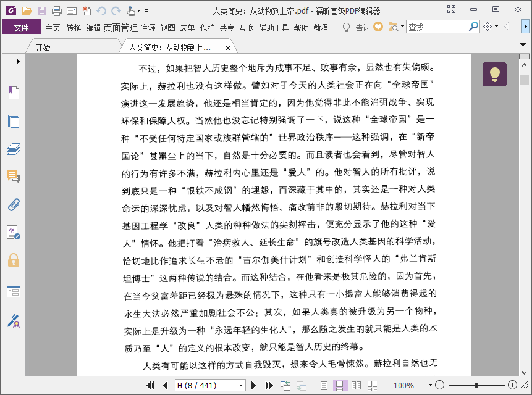Open the 保护 ribbon tab
This screenshot has width=532, height=395.
point(208,27)
